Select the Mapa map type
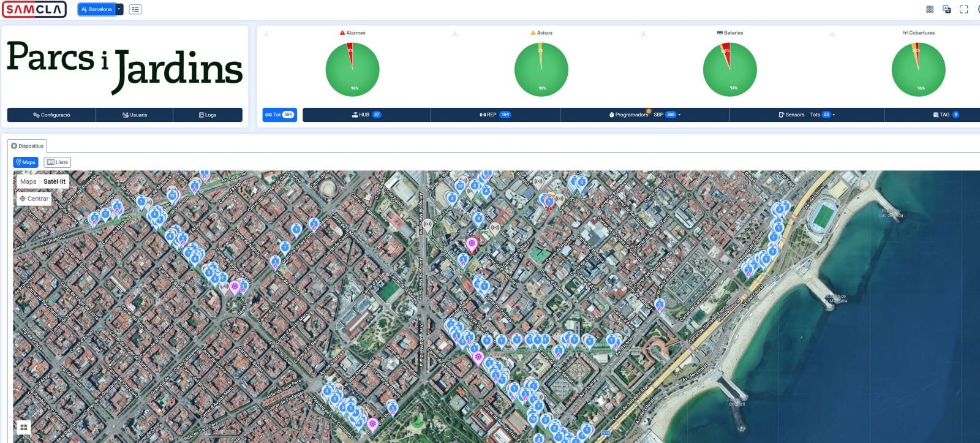The width and height of the screenshot is (980, 443). tap(28, 181)
